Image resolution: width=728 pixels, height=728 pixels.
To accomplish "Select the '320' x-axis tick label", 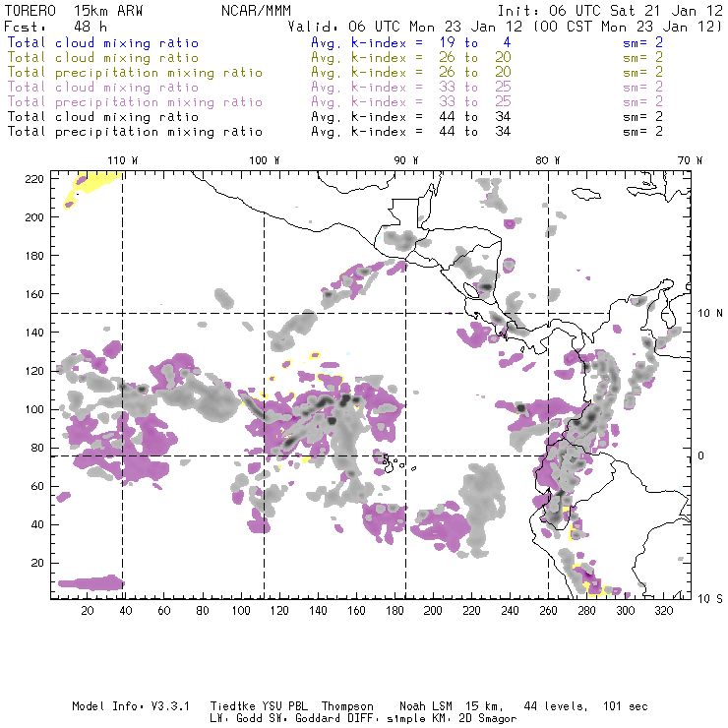I will click(663, 611).
